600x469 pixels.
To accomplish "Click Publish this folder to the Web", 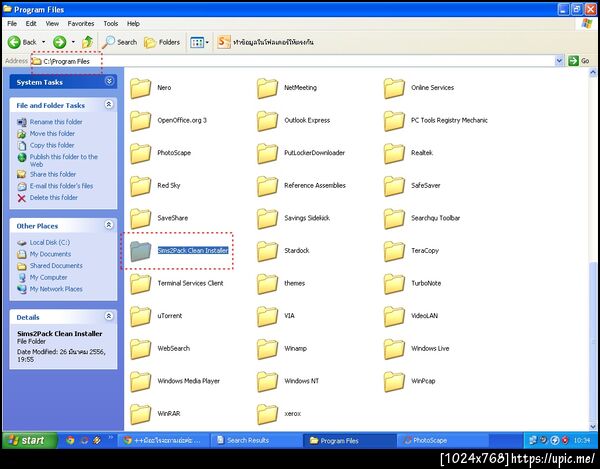I will click(64, 160).
